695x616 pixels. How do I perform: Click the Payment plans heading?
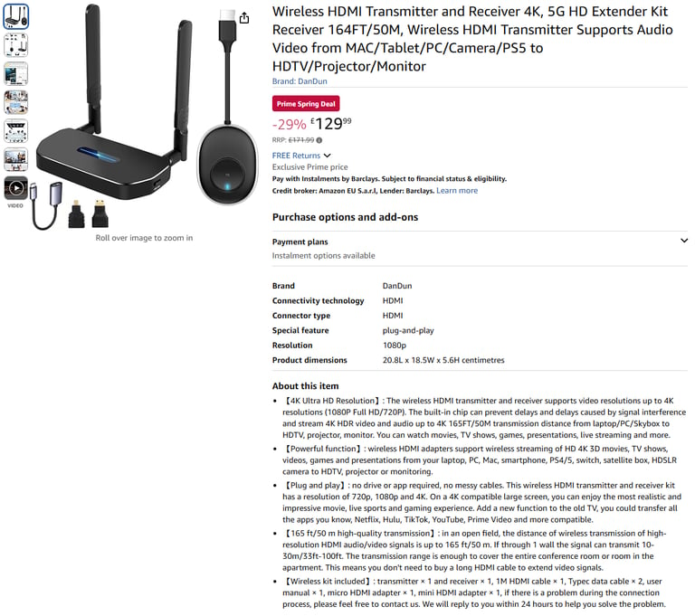pyautogui.click(x=300, y=242)
